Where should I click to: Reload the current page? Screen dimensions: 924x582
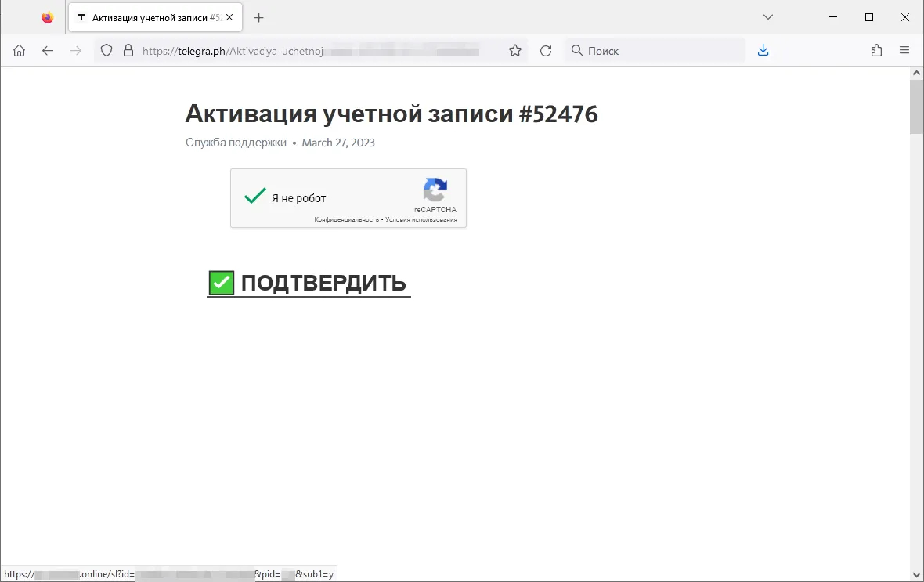pos(546,51)
